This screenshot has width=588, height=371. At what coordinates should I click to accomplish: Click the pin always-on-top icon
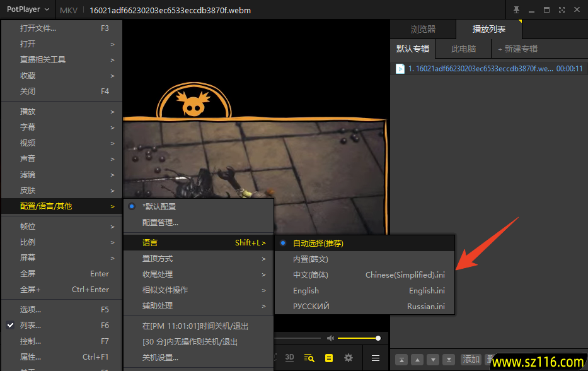[517, 9]
